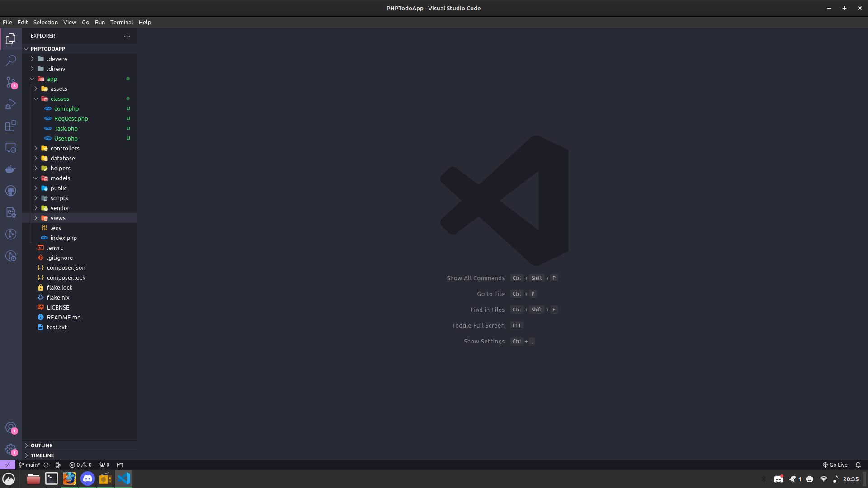Click the main* branch indicator in status bar
868x488 pixels.
click(x=29, y=465)
